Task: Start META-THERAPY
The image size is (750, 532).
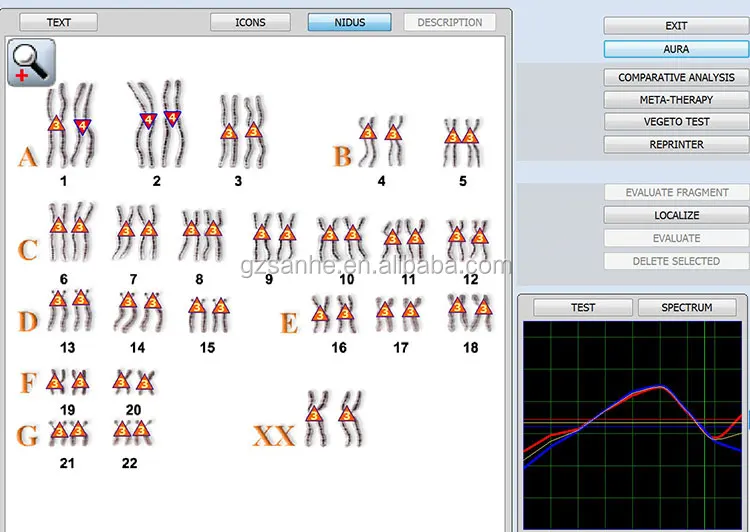Action: point(676,100)
